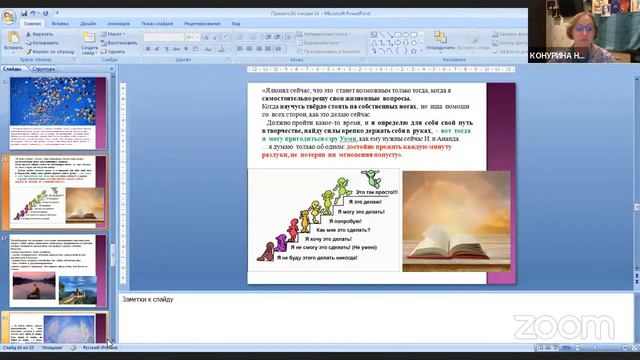The height and width of the screenshot is (360, 640).
Task: Center paragraph text
Action: pos(249,49)
